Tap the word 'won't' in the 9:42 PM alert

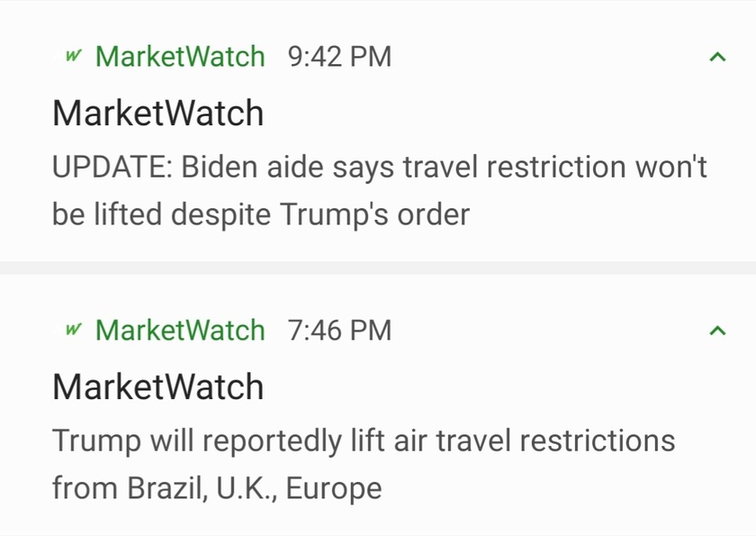point(671,167)
